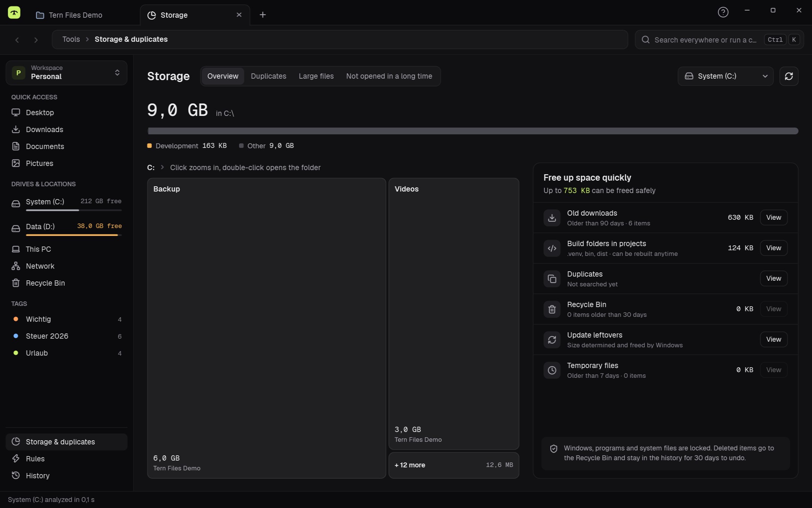Click the refresh analysis icon button

789,76
